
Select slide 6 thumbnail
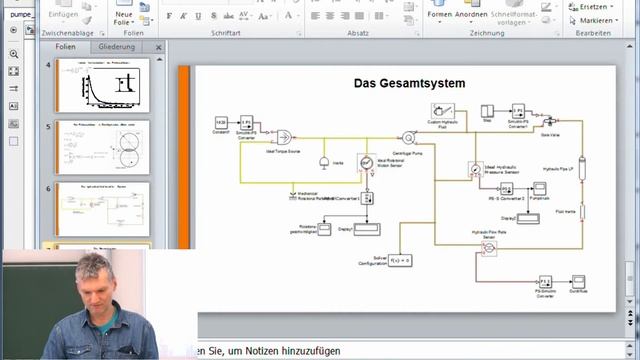pos(102,209)
